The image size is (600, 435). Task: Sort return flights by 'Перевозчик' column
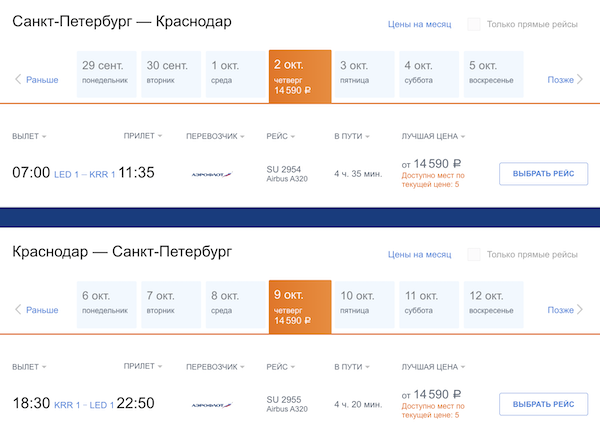(215, 367)
